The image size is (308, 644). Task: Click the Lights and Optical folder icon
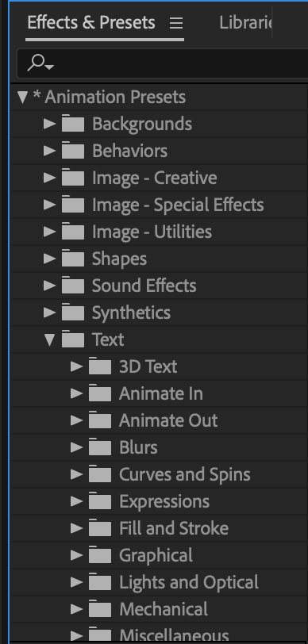click(100, 582)
